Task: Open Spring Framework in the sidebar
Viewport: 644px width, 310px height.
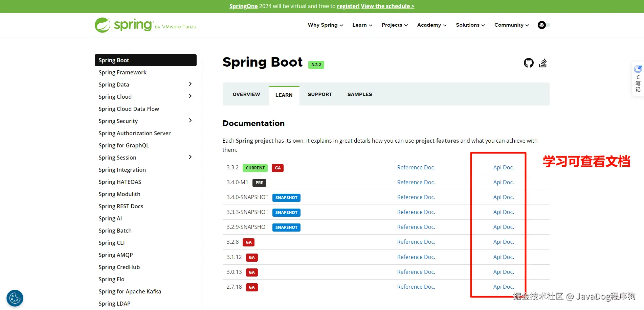Action: pyautogui.click(x=123, y=72)
